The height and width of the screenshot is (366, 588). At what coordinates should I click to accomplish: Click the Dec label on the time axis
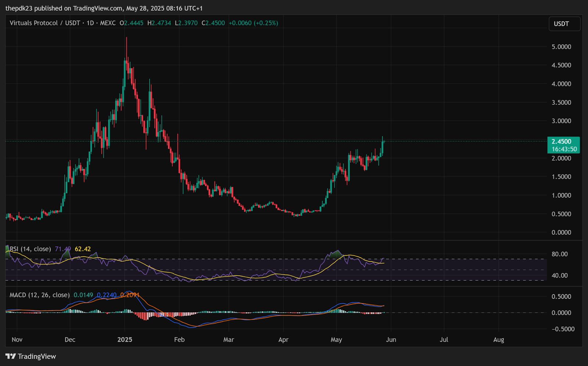(x=70, y=340)
